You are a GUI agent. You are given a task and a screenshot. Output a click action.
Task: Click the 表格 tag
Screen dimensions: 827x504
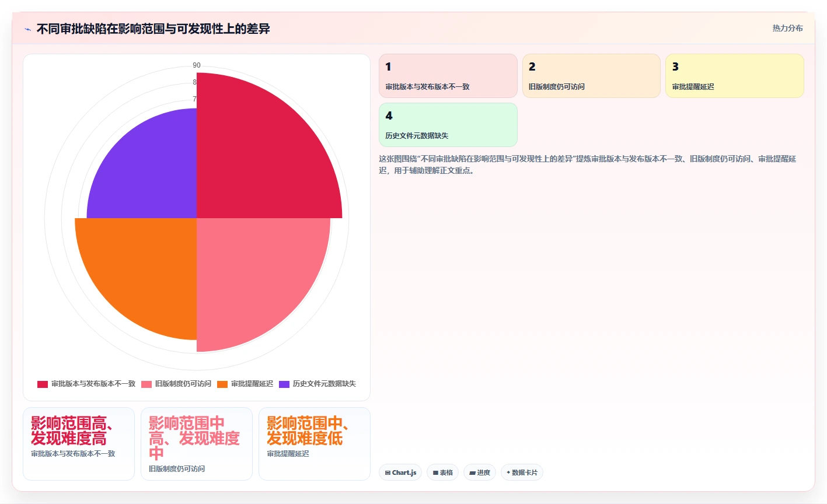coord(443,473)
